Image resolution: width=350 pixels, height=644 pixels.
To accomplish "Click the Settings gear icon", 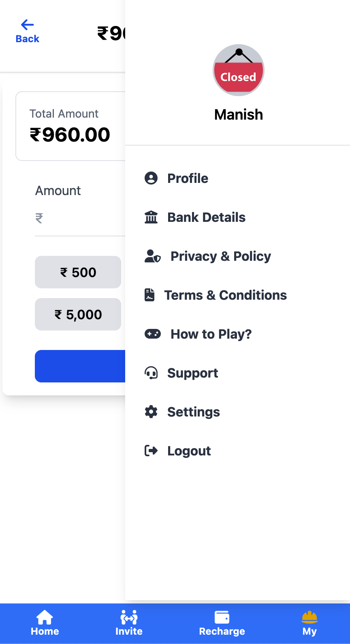I will [x=151, y=412].
